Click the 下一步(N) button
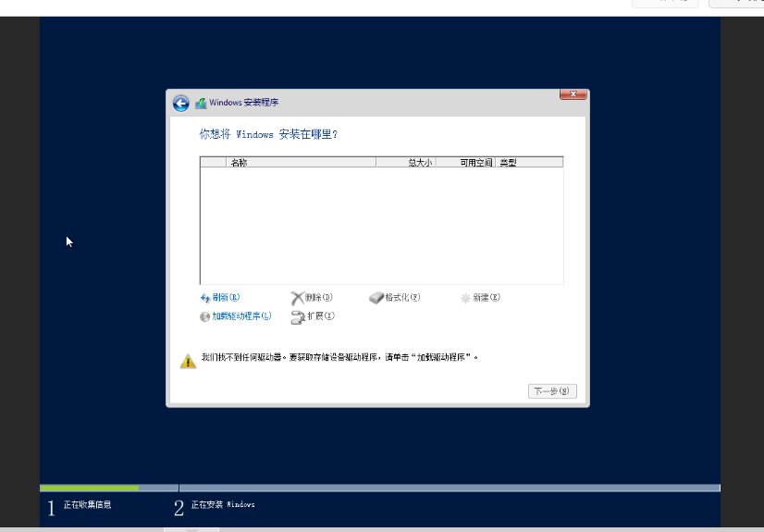 pyautogui.click(x=552, y=391)
